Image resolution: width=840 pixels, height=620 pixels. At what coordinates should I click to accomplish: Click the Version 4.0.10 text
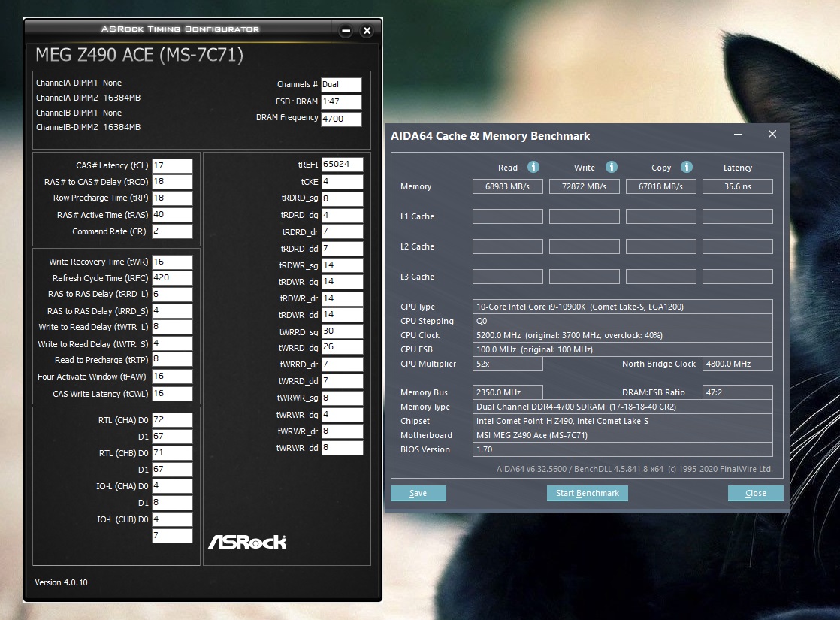coord(61,582)
